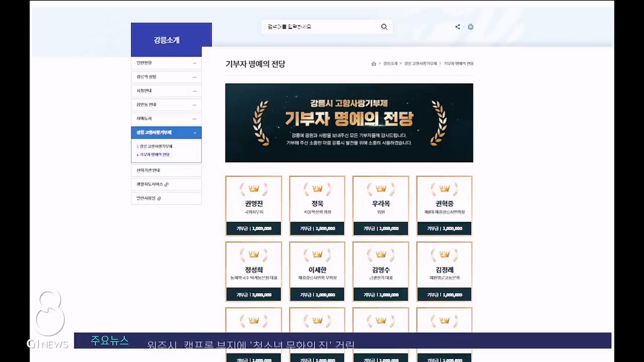This screenshot has width=644, height=362.
Task: Expand the 시청안내 menu ellipsis
Action: [194, 91]
